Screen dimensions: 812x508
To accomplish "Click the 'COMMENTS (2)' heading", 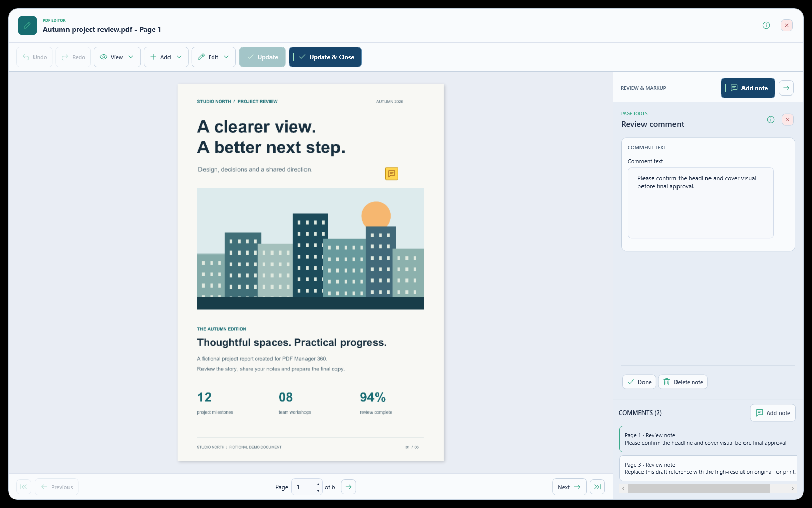I will (640, 413).
